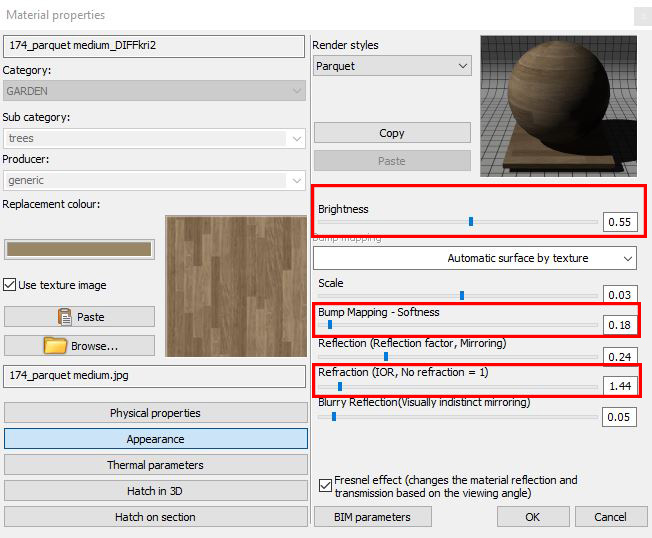Click the Copy render style button
This screenshot has height=538, width=652.
(x=392, y=133)
